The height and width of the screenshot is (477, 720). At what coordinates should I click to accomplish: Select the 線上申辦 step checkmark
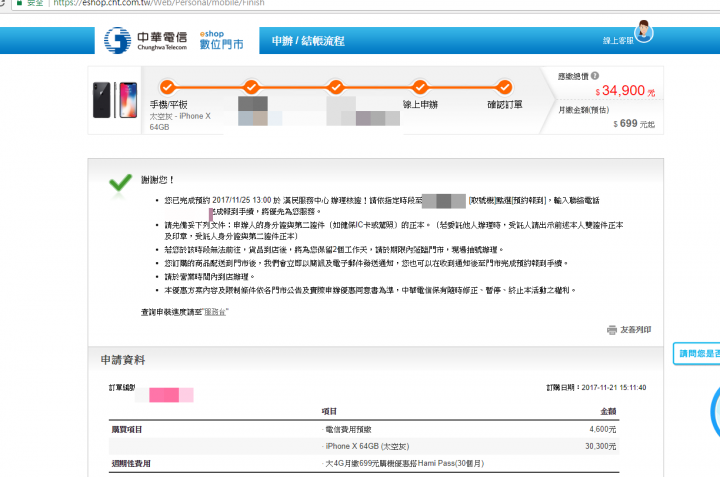point(420,87)
